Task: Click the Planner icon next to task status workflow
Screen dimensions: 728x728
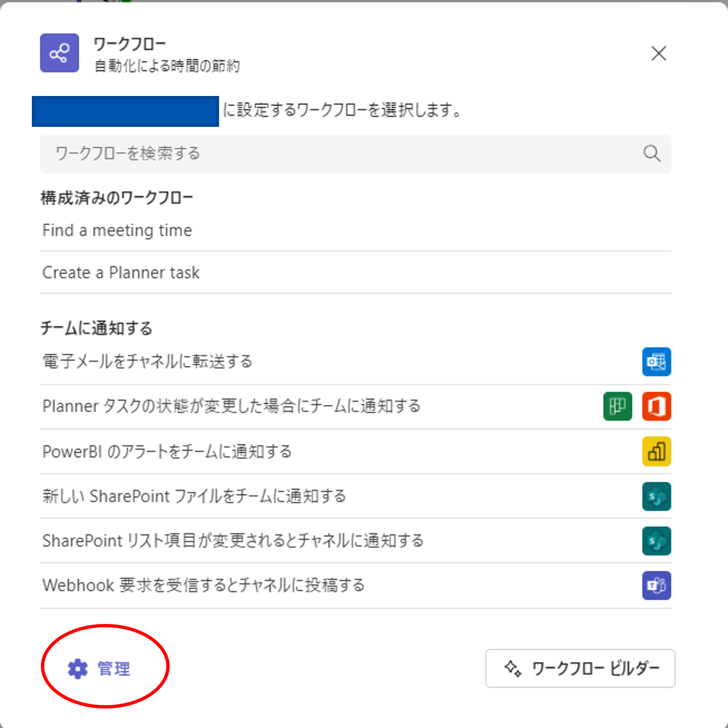Action: point(617,406)
